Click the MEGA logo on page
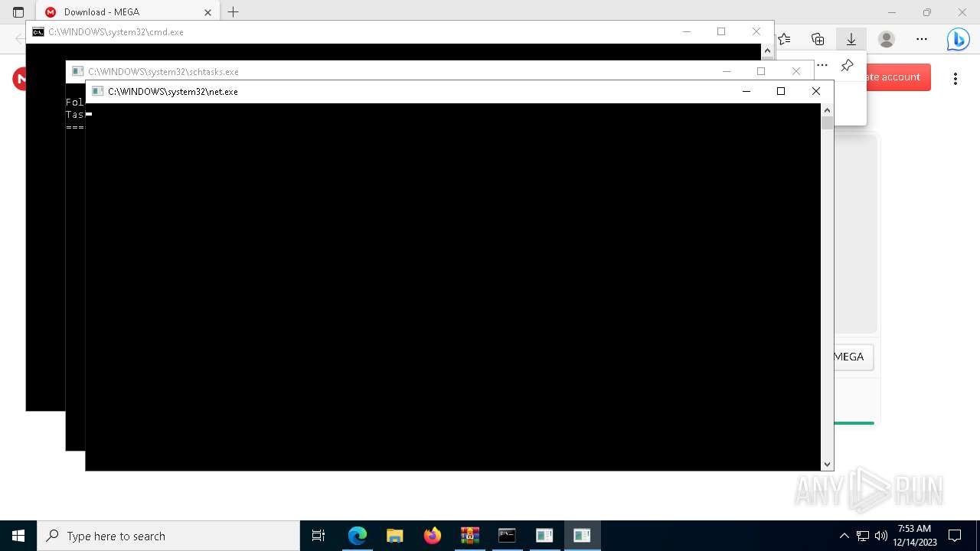Image resolution: width=980 pixels, height=551 pixels. click(x=19, y=78)
